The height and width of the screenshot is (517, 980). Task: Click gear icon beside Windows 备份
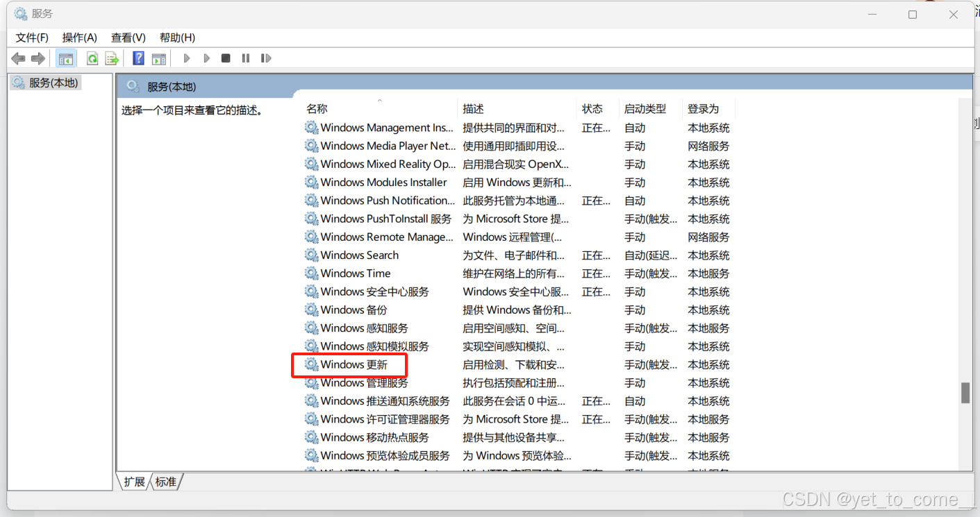[x=311, y=310]
